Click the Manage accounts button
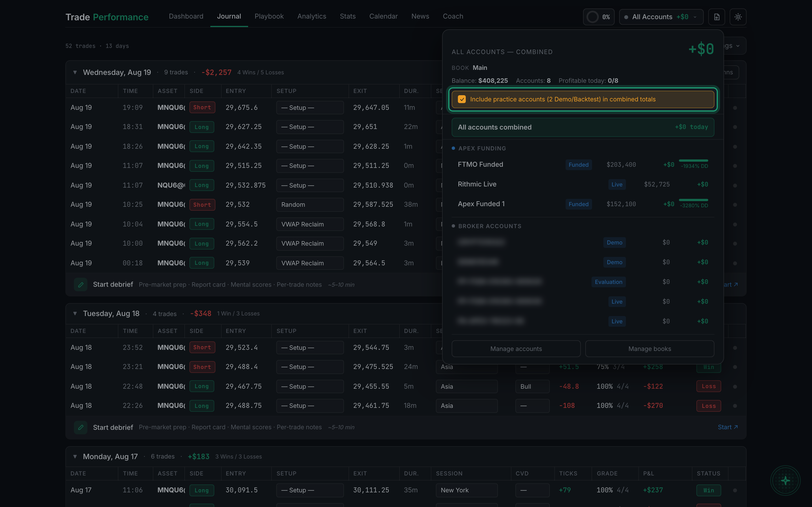The image size is (812, 507). pos(516,349)
